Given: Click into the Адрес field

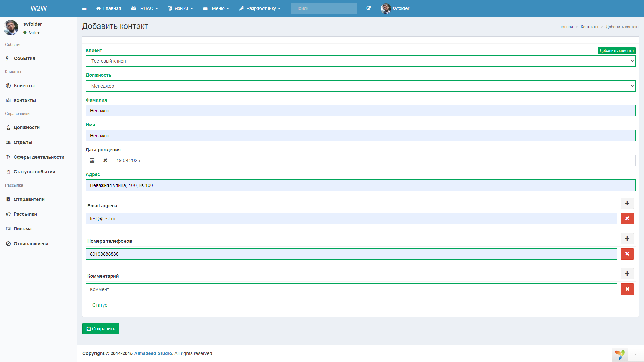Looking at the screenshot, I should pos(360,185).
